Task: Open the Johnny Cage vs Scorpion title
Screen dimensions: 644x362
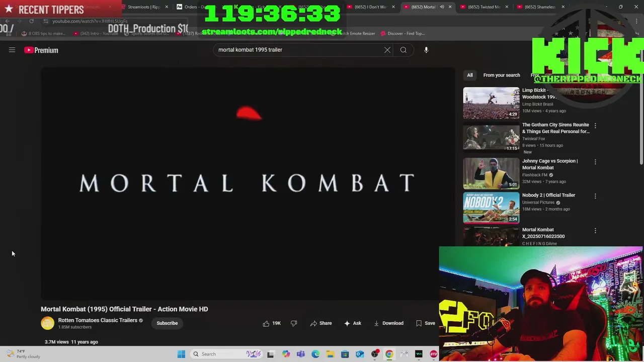Action: [550, 164]
